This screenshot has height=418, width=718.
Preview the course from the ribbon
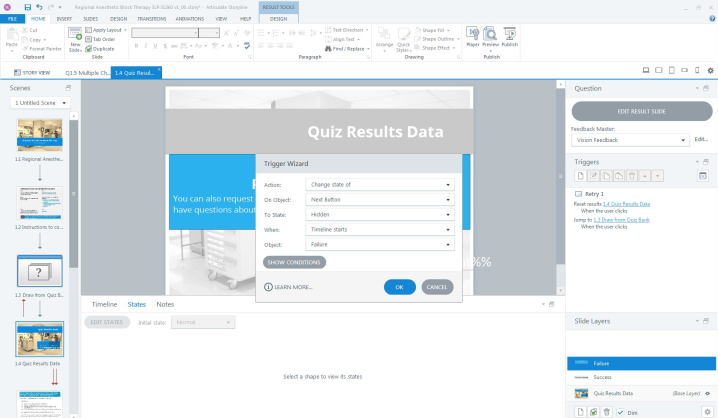pos(490,38)
